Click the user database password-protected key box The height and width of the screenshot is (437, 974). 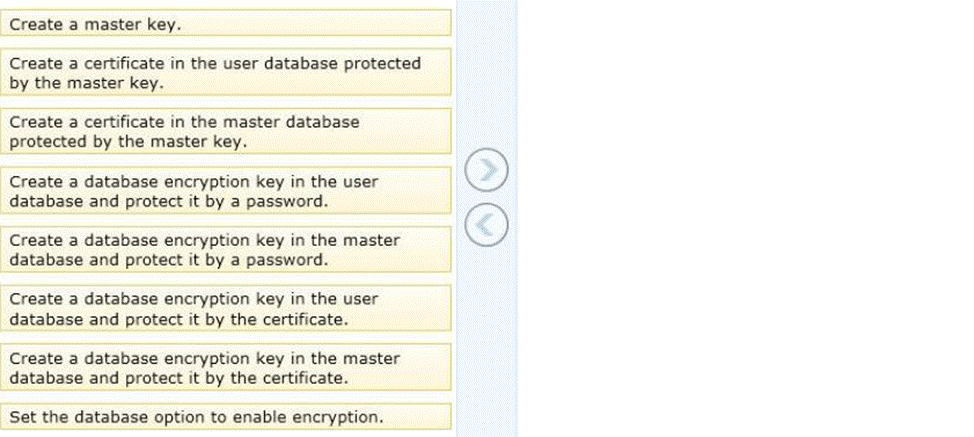(226, 190)
